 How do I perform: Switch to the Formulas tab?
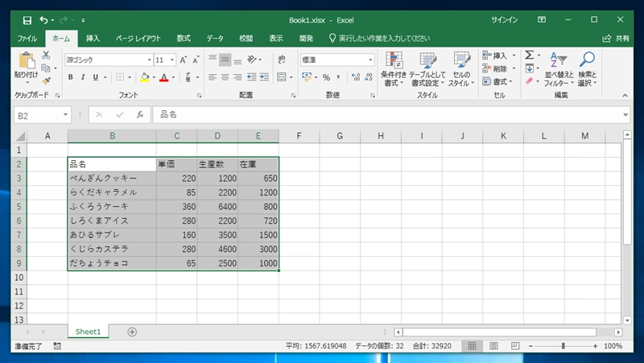[184, 39]
